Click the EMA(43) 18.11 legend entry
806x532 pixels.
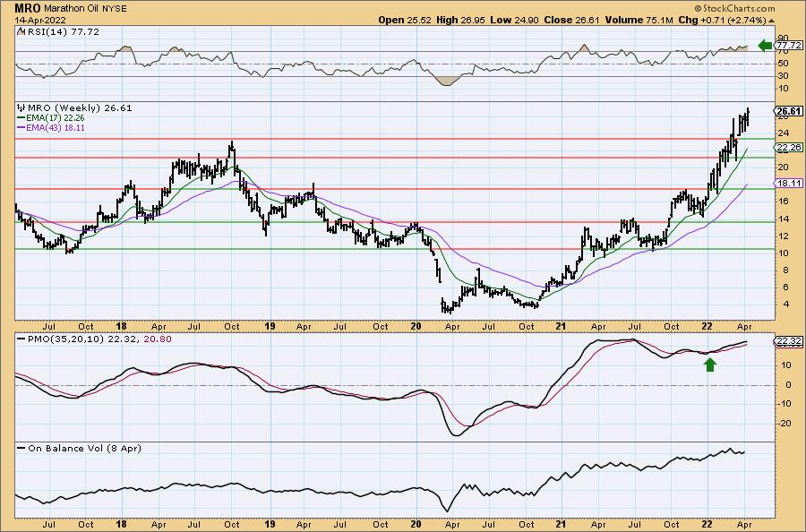(56, 127)
